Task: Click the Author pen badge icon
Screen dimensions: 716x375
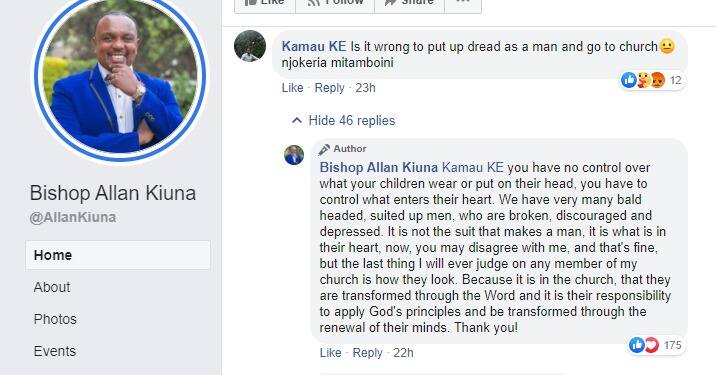Action: (x=324, y=149)
